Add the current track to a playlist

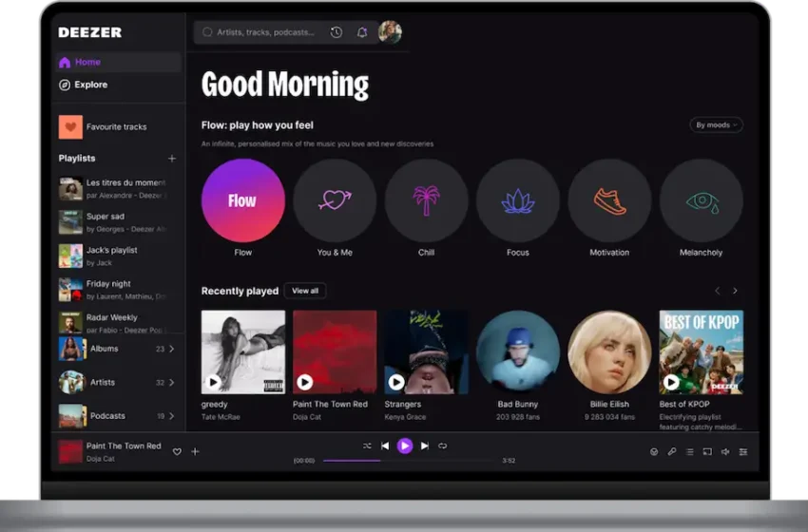coord(195,451)
